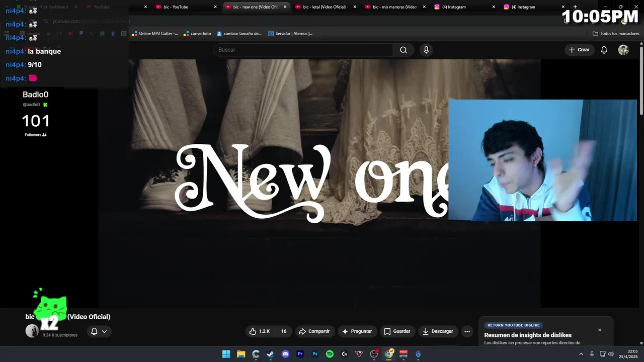
Task: Start voice search with the microphone icon
Action: point(426,50)
